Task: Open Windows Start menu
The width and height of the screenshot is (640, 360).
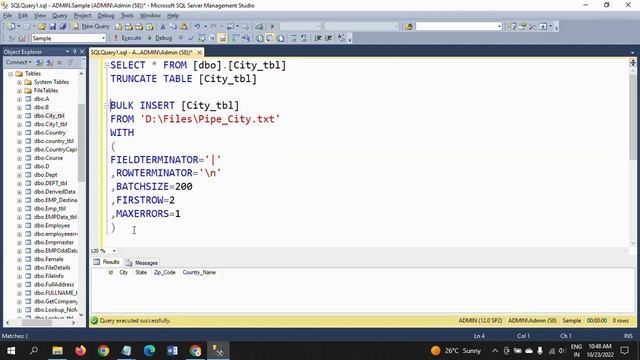Action: coord(11,351)
